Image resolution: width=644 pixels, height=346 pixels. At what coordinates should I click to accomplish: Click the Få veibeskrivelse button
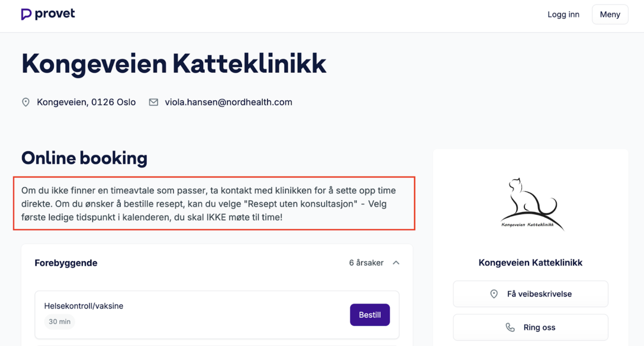(530, 294)
